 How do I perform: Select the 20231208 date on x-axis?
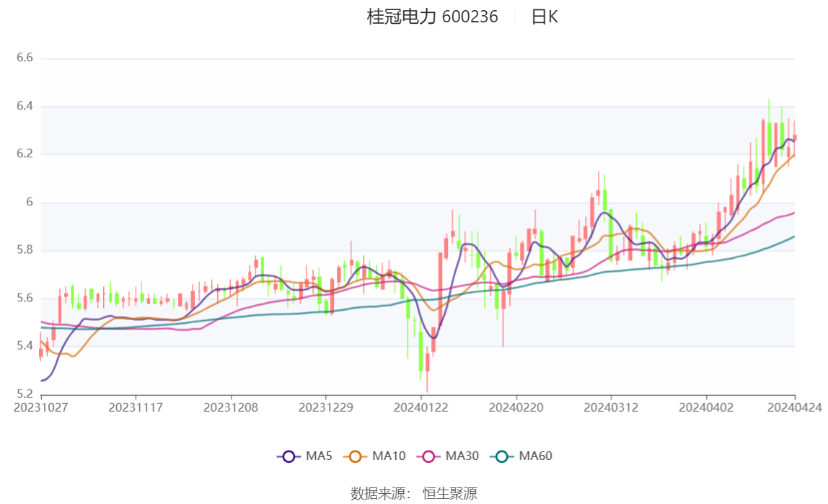[x=231, y=407]
